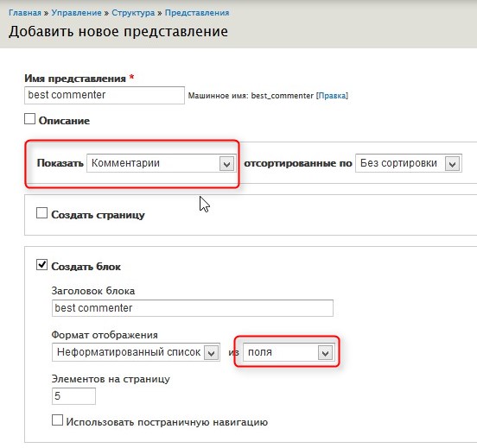477x448 pixels.
Task: Uncheck the Создать блок checkbox
Action: [41, 265]
